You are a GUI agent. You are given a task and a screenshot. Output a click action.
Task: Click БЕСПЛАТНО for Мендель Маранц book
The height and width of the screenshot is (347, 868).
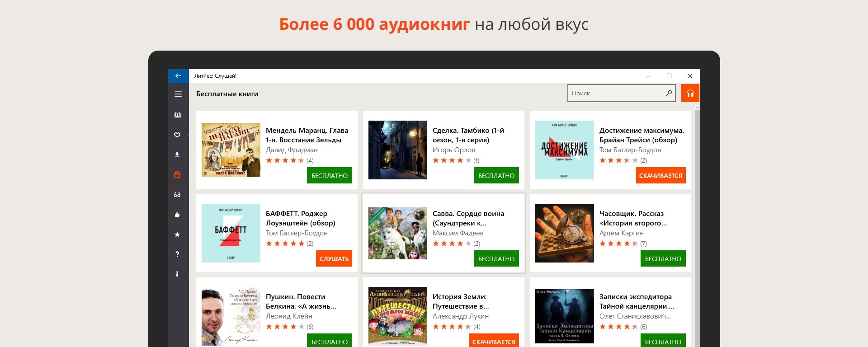[x=330, y=175]
